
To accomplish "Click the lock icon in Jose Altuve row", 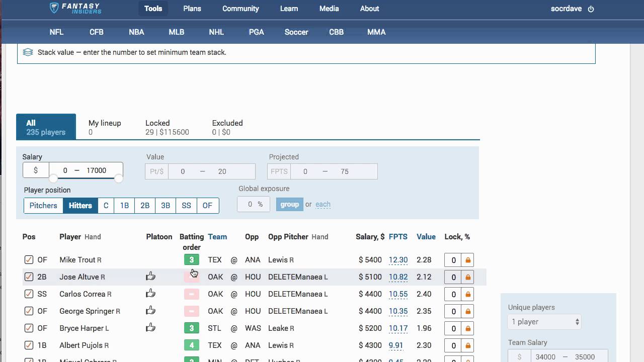I will [468, 278].
